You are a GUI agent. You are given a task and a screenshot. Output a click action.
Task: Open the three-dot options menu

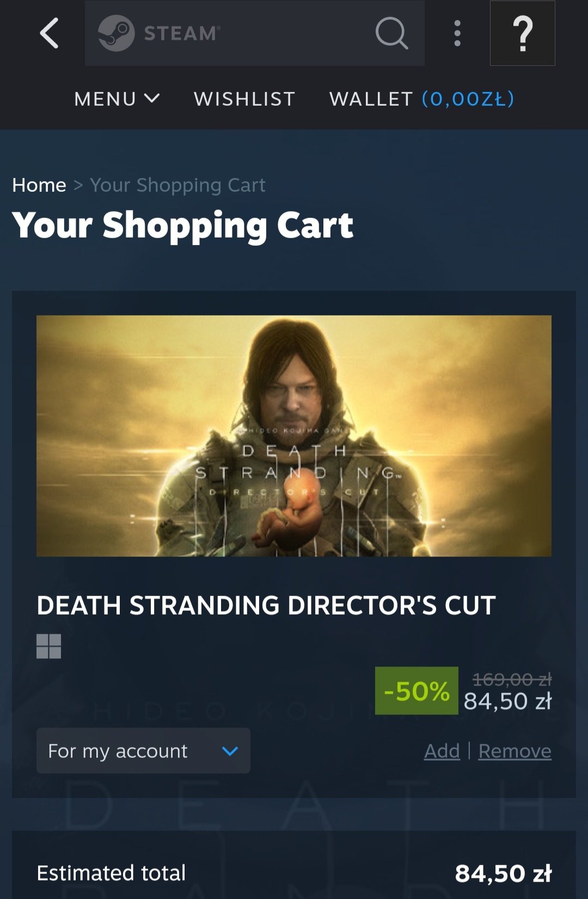457,33
